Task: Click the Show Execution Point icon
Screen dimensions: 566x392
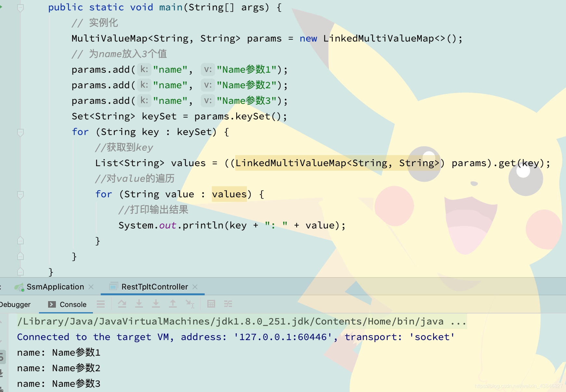Action: tap(101, 304)
